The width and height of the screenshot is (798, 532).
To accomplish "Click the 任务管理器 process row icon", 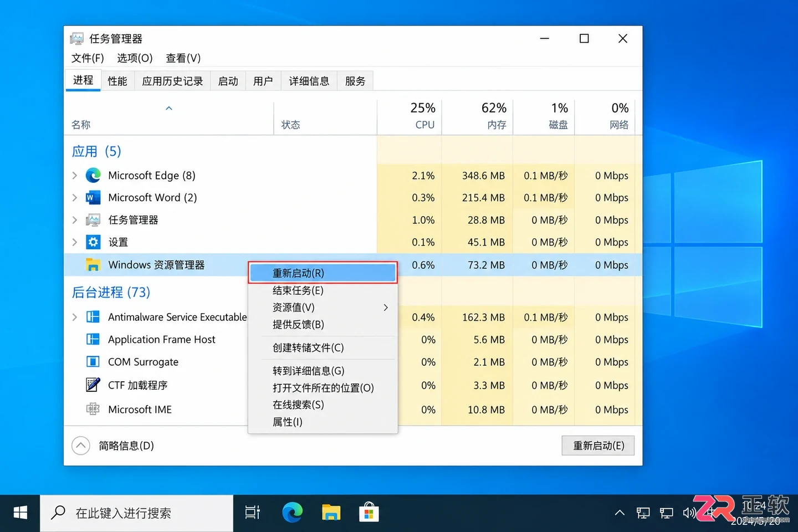I will pos(93,220).
